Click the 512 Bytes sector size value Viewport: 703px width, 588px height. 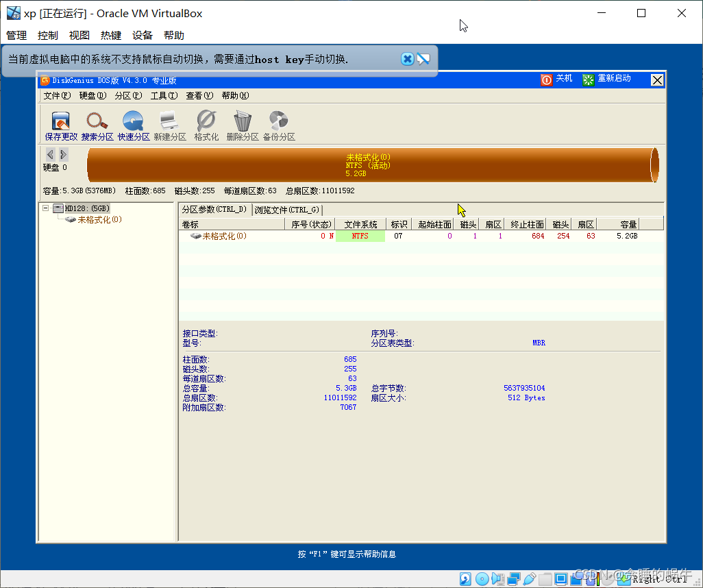click(526, 398)
